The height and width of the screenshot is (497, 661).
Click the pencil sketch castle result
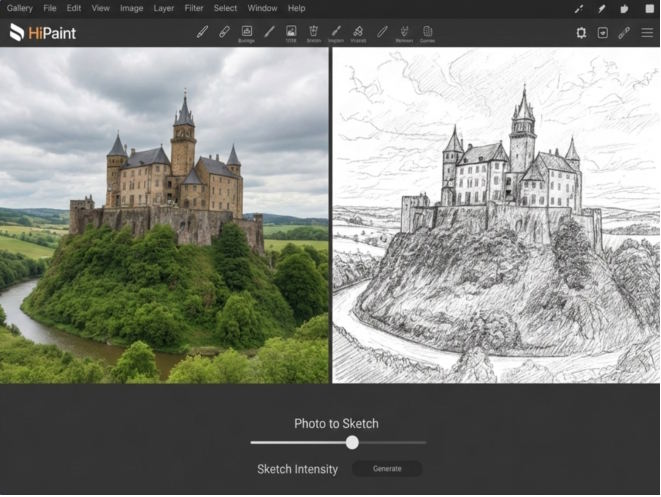pos(496,215)
